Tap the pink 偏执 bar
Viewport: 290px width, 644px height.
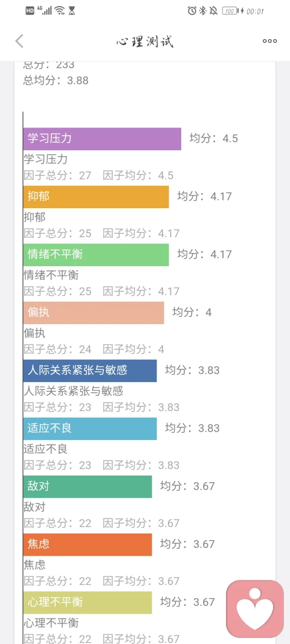click(94, 313)
